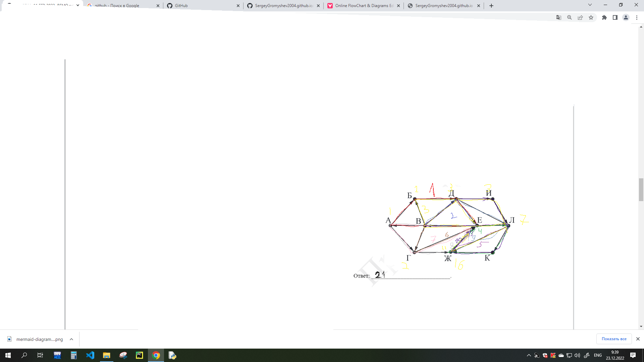Open Visual Studio Code from the taskbar
Screen dimensions: 644x362
(x=90, y=355)
